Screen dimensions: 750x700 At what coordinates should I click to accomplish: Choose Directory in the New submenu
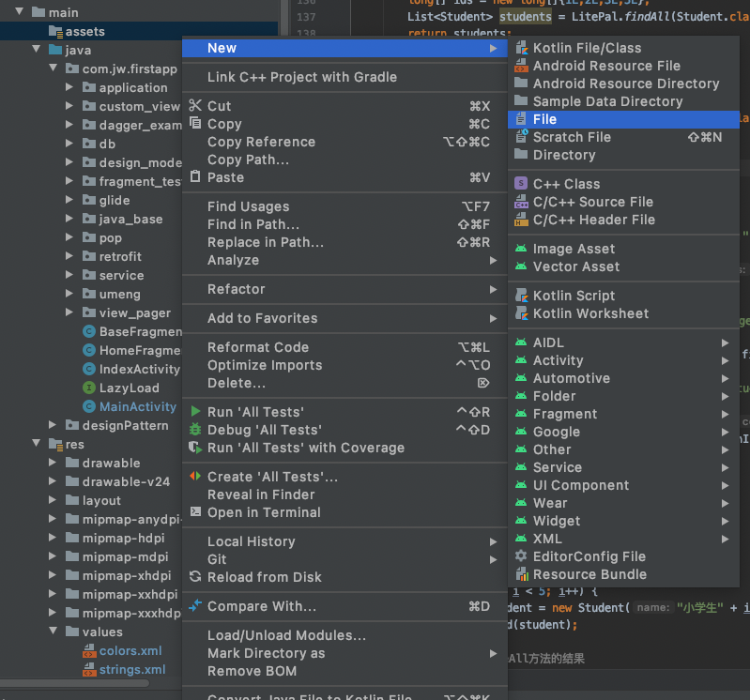pyautogui.click(x=623, y=155)
